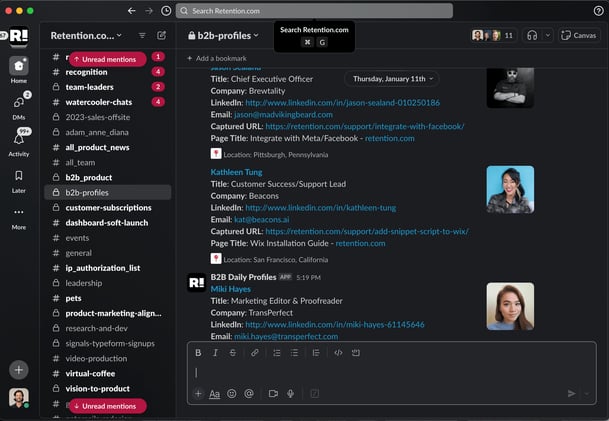Click Add a bookmark
The height and width of the screenshot is (421, 609).
217,58
